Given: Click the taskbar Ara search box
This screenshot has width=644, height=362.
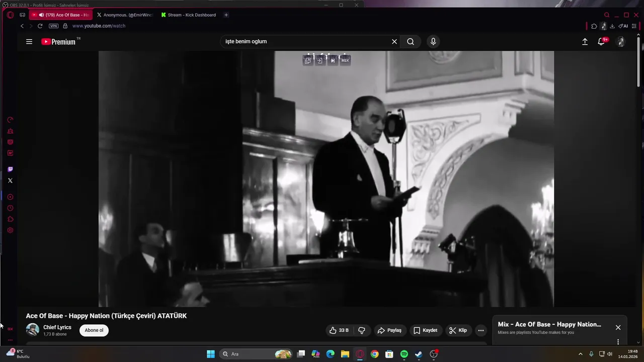Looking at the screenshot, I should click(x=257, y=354).
